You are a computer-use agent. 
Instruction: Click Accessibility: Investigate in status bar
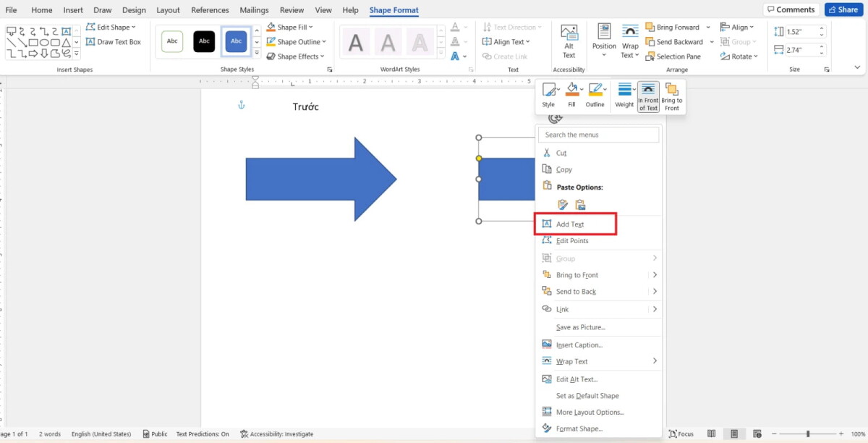pyautogui.click(x=277, y=434)
